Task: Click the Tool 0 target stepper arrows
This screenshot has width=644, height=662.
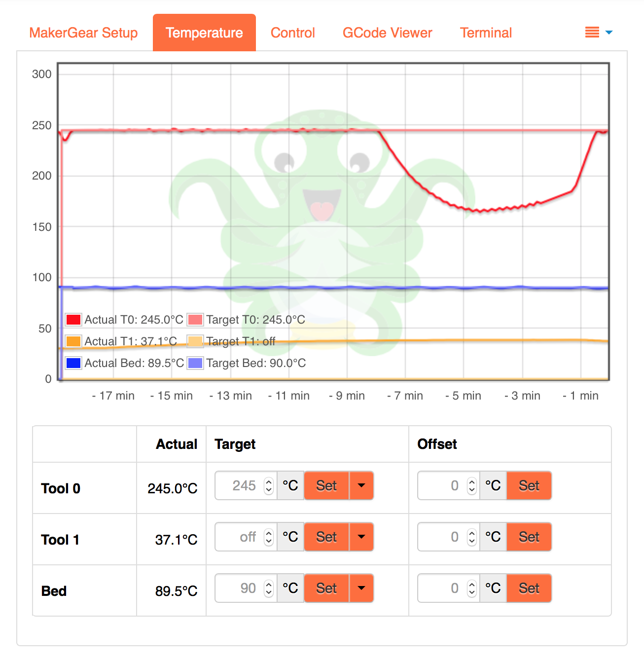Action: (269, 486)
